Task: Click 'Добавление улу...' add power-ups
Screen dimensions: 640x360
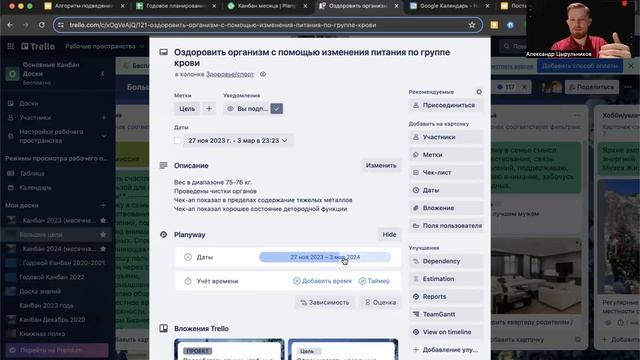Action: coord(446,350)
